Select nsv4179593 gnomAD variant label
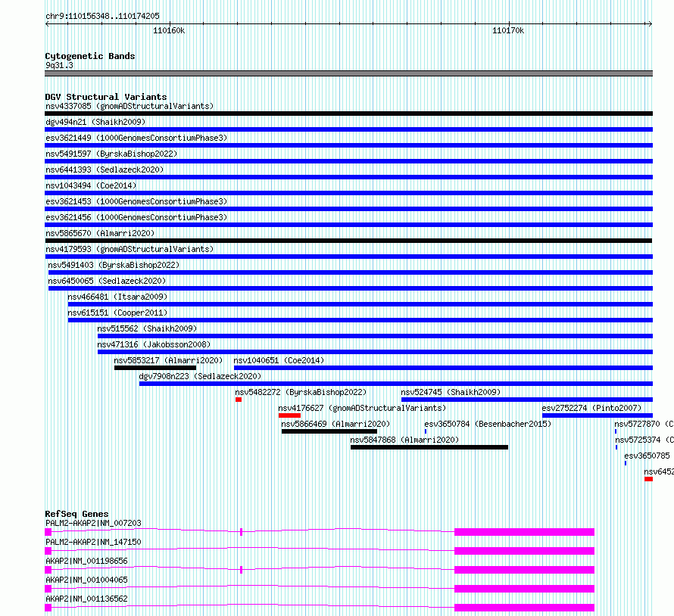This screenshot has height=616, width=674. click(129, 249)
